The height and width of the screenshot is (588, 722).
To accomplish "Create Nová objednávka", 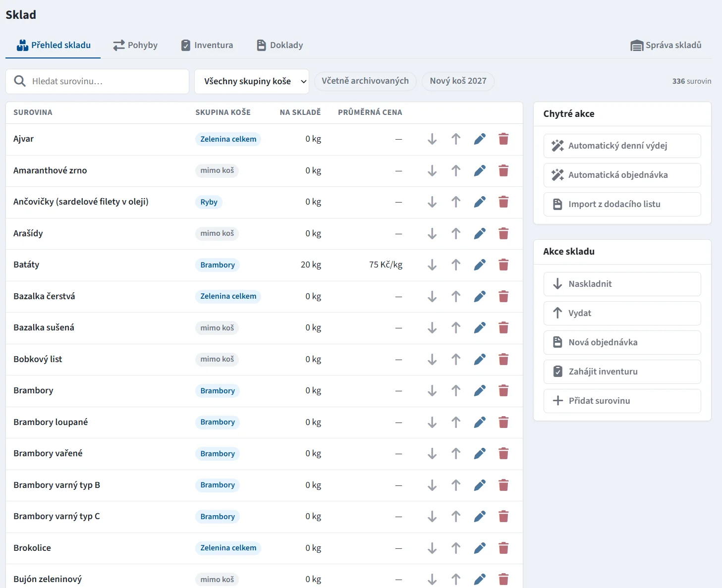I will click(622, 342).
